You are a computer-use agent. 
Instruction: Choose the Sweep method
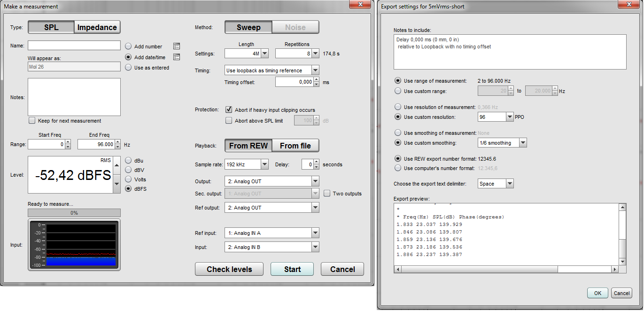coord(248,27)
